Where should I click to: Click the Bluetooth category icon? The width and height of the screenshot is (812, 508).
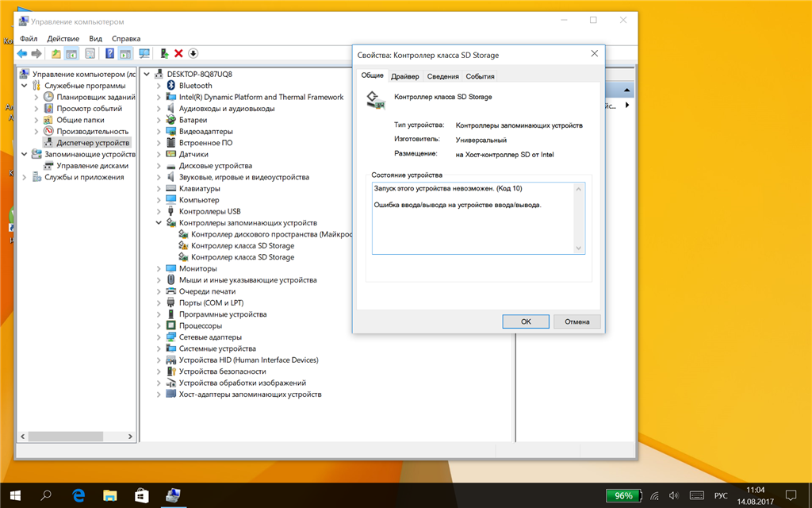171,86
